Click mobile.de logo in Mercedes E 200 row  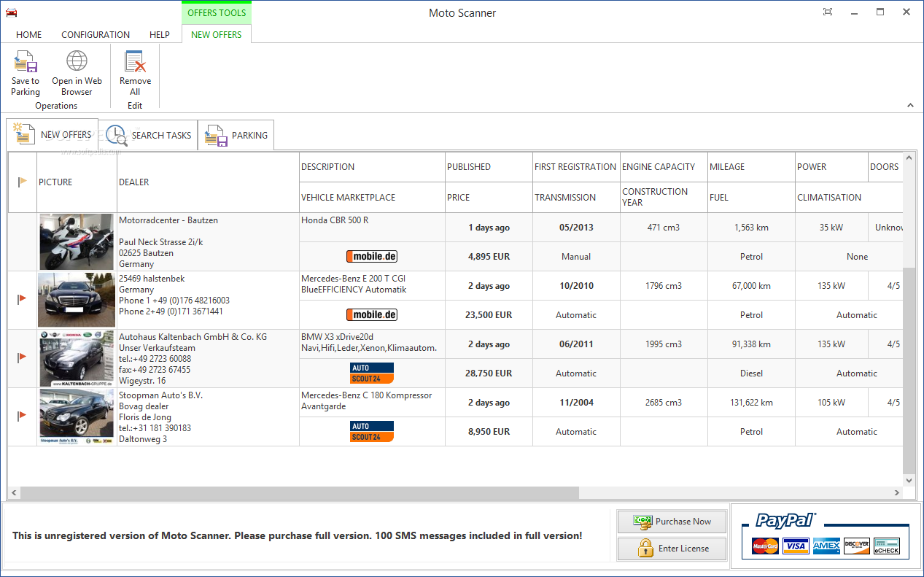[372, 315]
